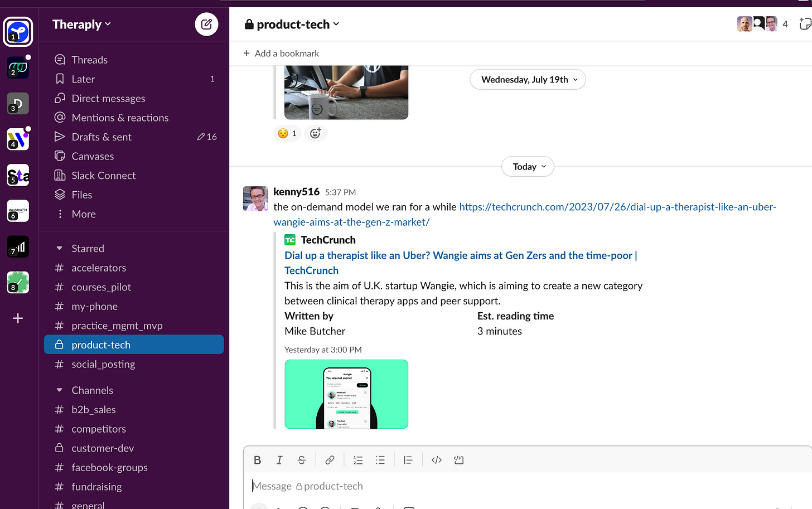Collapse the Starred section
The height and width of the screenshot is (509, 812).
(x=60, y=249)
